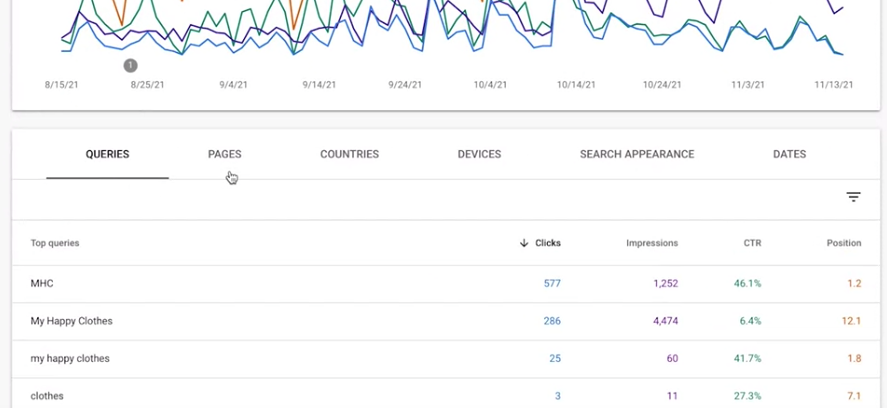Click the 1.2 position value
Screen dimensions: 887x408
point(854,284)
